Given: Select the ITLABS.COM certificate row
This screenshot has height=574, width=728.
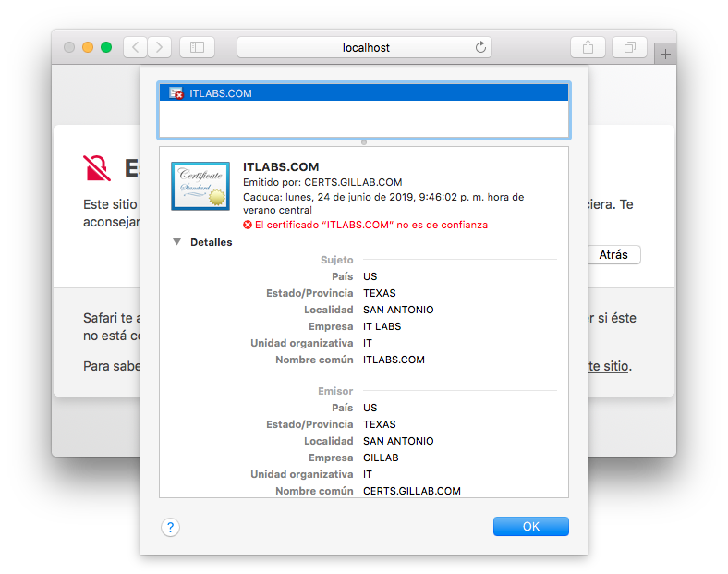Looking at the screenshot, I should 364,92.
